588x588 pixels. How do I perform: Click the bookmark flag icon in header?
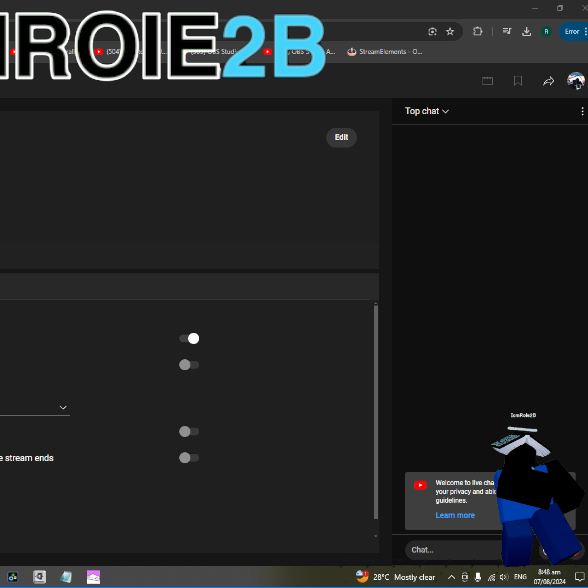[518, 81]
